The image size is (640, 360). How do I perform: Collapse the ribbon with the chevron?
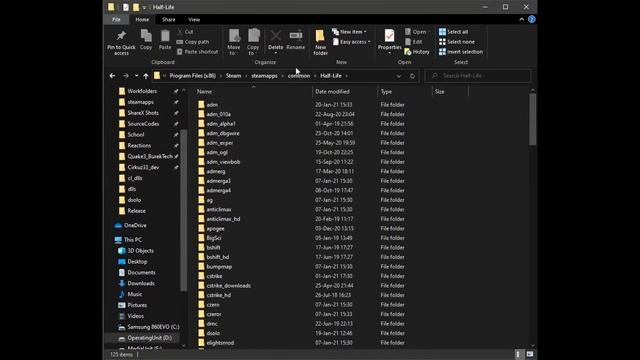(x=522, y=19)
